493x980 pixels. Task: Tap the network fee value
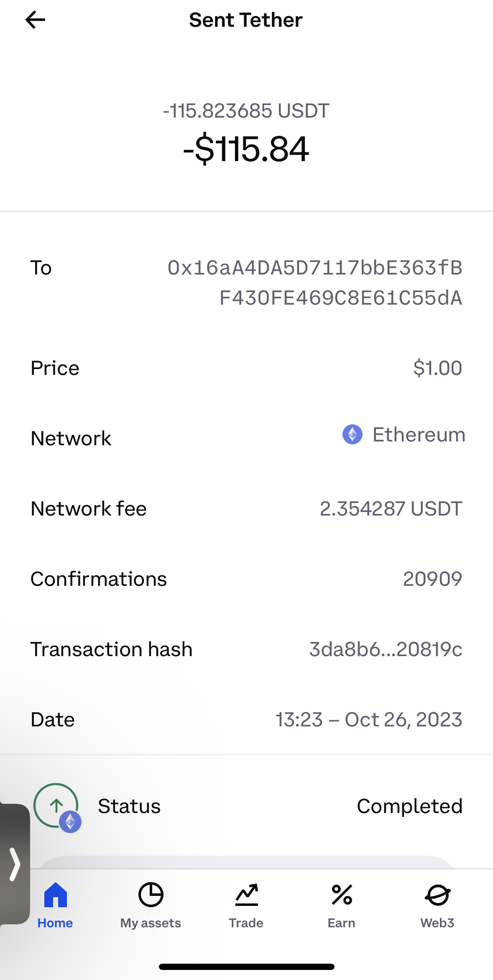click(391, 509)
